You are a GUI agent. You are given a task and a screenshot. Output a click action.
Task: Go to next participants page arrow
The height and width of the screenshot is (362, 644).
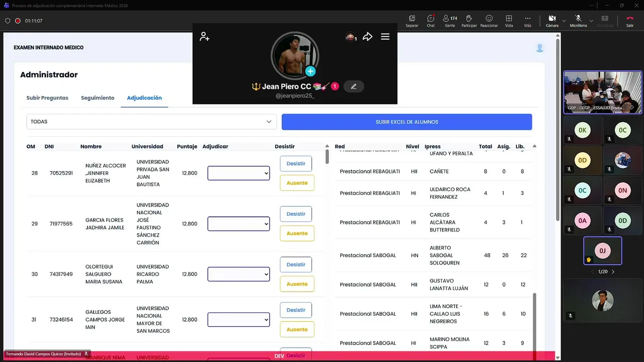tap(613, 271)
